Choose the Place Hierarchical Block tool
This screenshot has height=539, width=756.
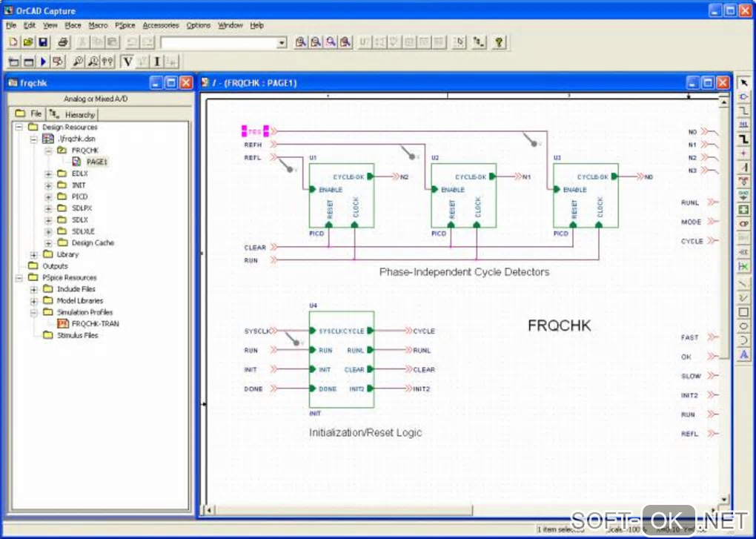743,210
